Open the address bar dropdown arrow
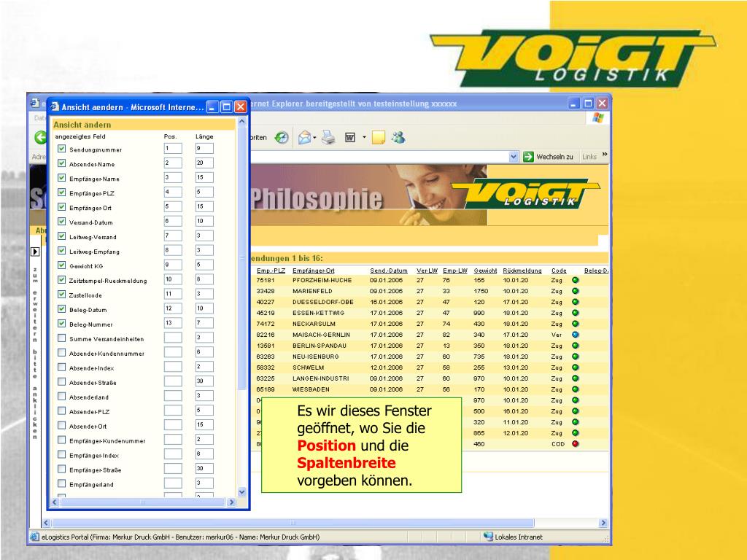 tap(513, 157)
